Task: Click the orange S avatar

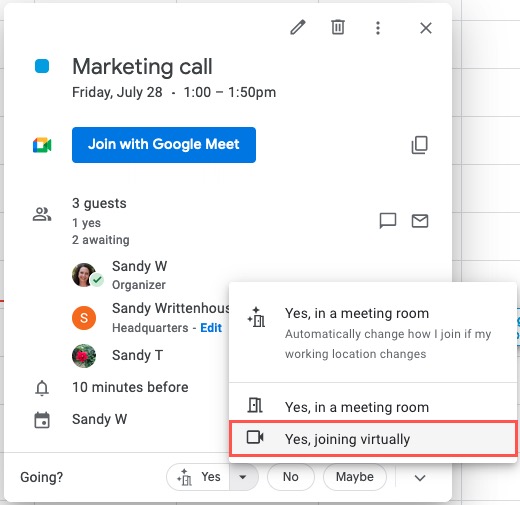Action: point(84,318)
